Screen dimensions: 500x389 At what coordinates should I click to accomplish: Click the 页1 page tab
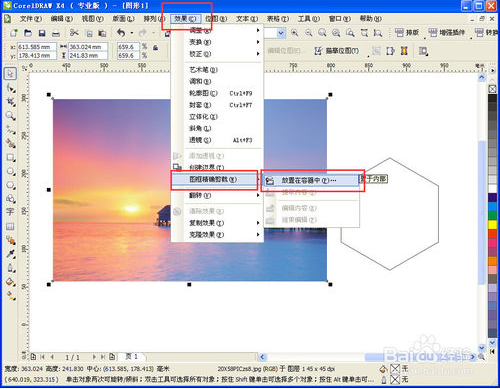131,357
